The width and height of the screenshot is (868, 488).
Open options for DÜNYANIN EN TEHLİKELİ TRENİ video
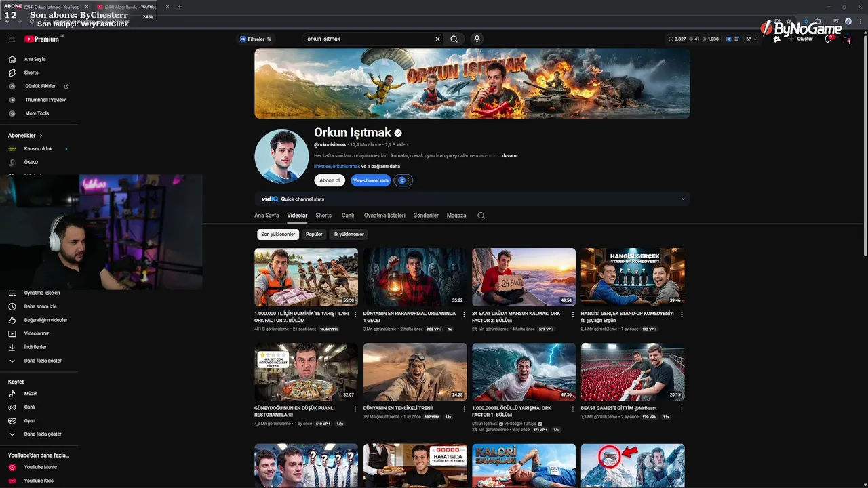click(x=464, y=409)
